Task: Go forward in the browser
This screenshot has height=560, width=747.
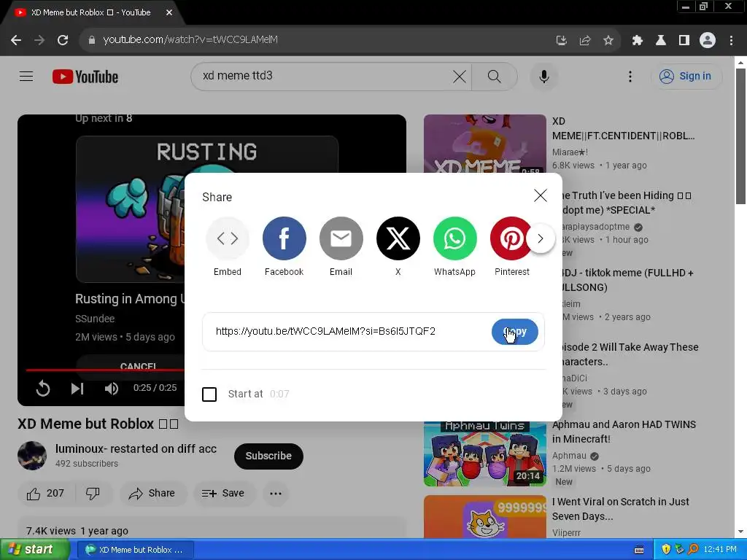Action: click(39, 40)
